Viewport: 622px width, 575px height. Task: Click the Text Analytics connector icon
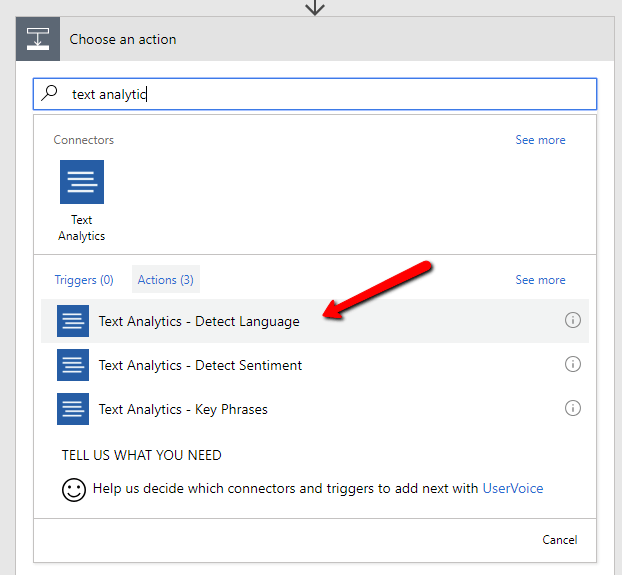[x=81, y=182]
